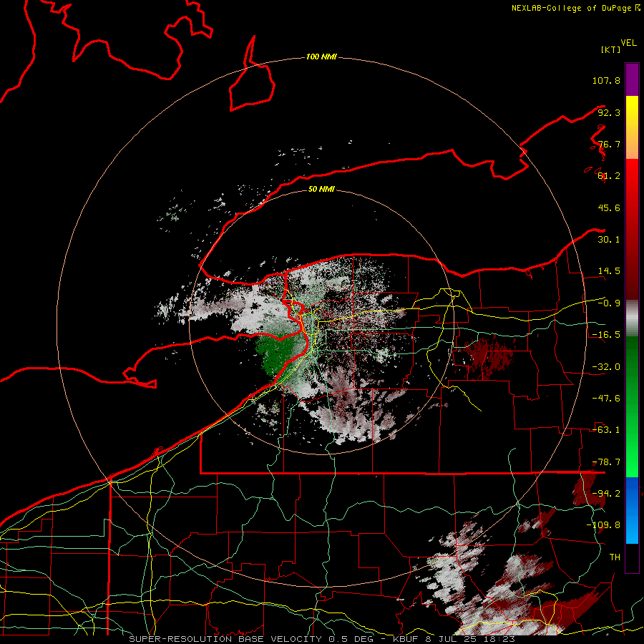Click the -109.8 velocity scale value

tap(604, 525)
